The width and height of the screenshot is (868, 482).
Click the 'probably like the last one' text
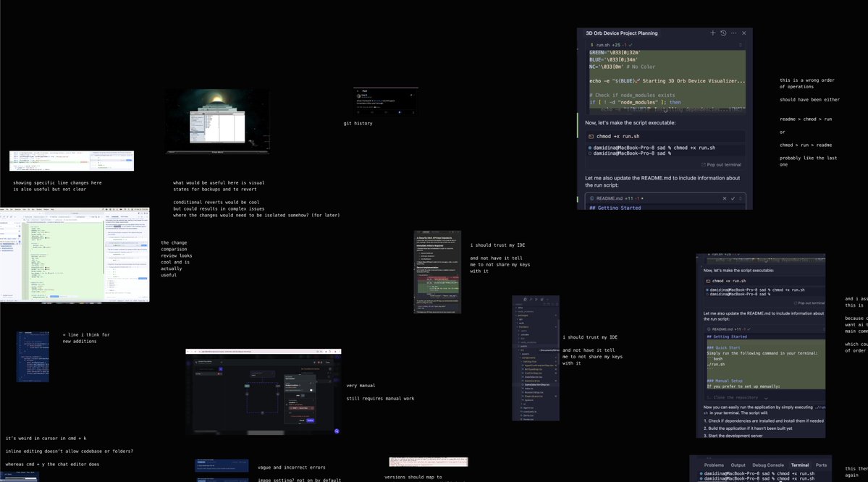click(808, 161)
